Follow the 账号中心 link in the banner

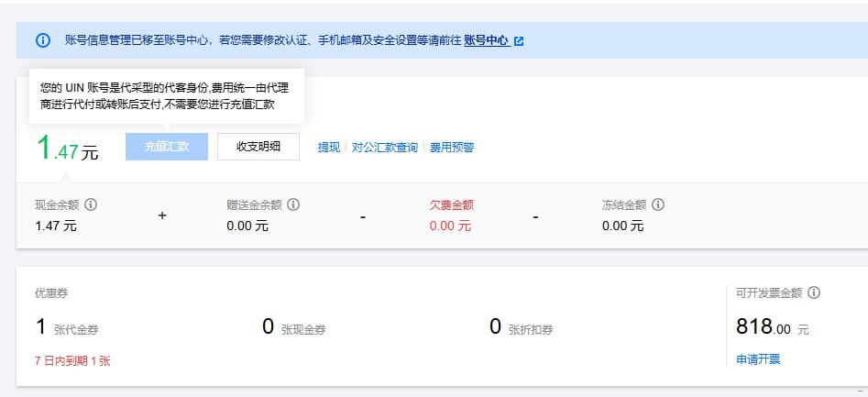click(486, 40)
